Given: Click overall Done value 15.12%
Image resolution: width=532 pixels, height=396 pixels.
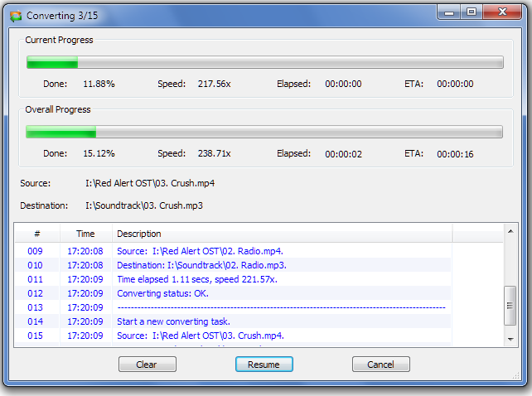Looking at the screenshot, I should [99, 153].
